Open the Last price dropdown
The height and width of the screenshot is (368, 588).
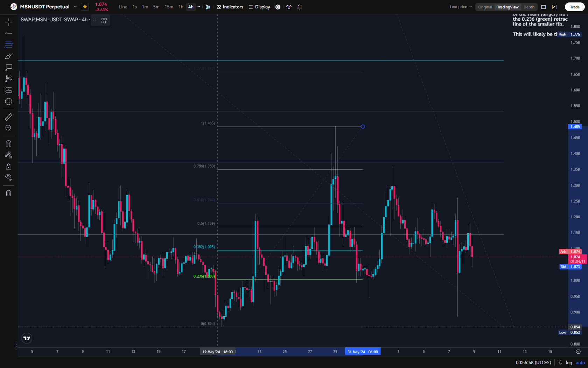pos(461,7)
